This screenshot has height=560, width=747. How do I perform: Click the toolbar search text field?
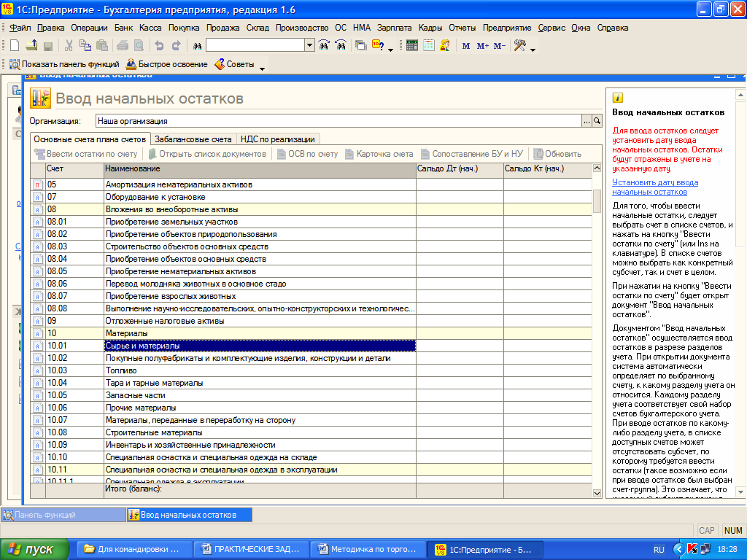pos(255,46)
